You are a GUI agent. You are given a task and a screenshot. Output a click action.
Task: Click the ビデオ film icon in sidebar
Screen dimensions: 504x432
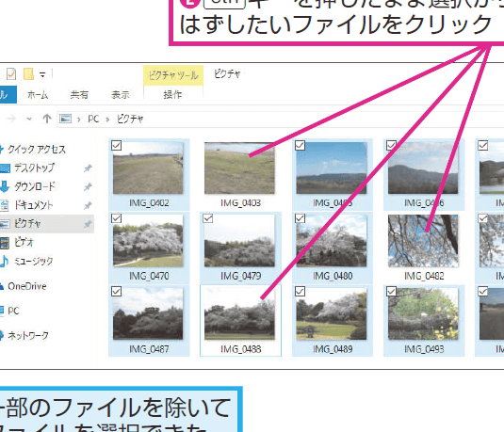(x=5, y=243)
